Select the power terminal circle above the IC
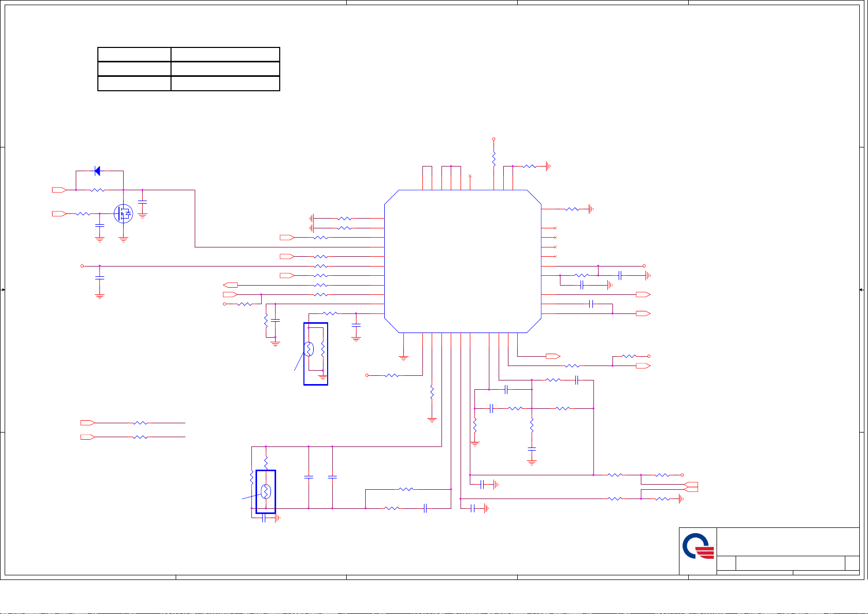 (493, 139)
